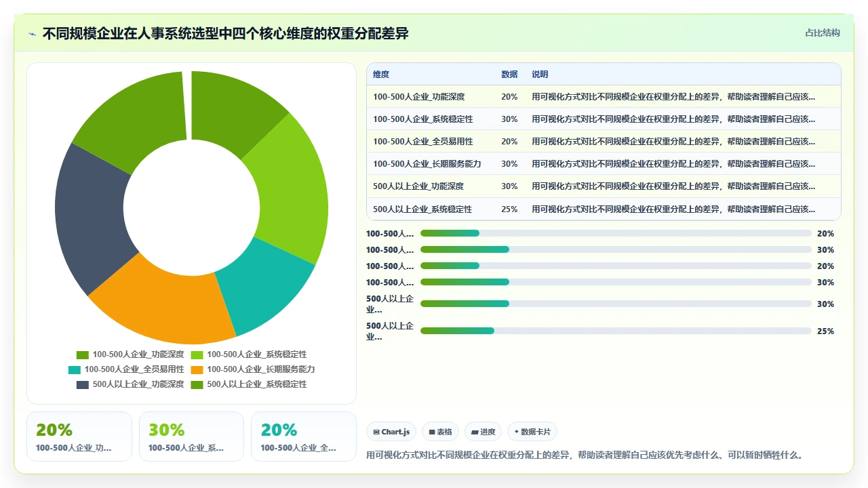Toggle legend swatch for 500人以上企业_功能深度

[83, 384]
